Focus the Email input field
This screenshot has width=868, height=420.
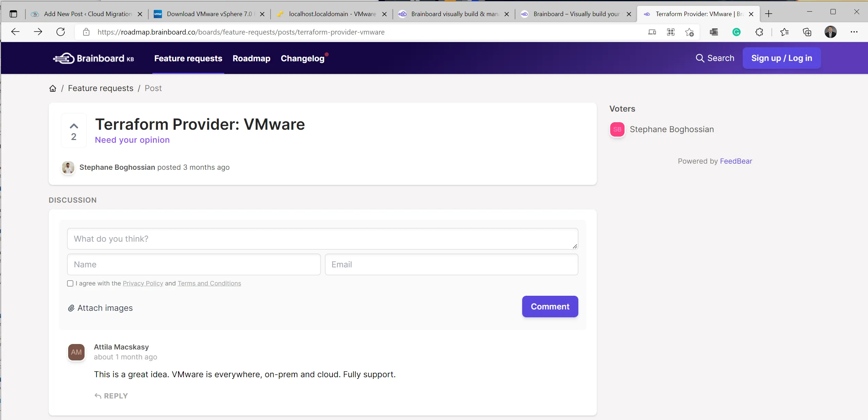click(452, 265)
